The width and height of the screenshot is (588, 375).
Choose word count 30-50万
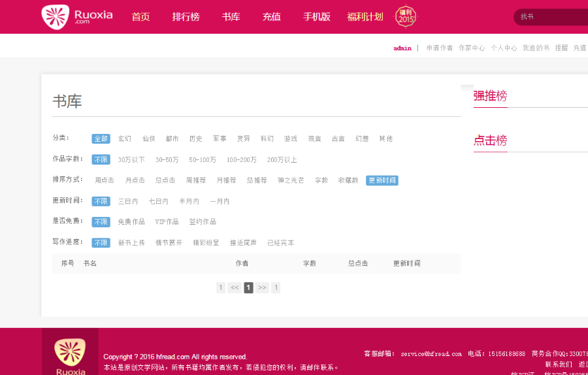(167, 160)
